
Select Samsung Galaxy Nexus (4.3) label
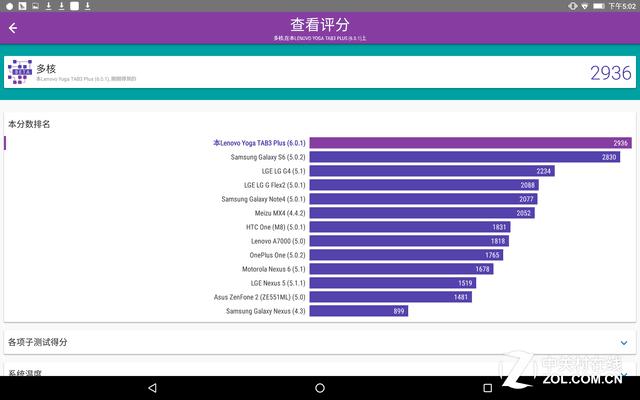click(x=265, y=311)
